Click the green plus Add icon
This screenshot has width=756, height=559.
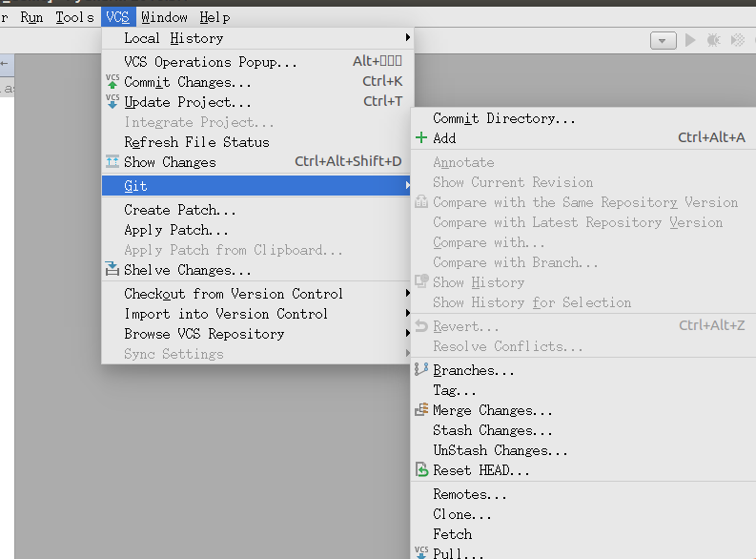[x=421, y=138]
